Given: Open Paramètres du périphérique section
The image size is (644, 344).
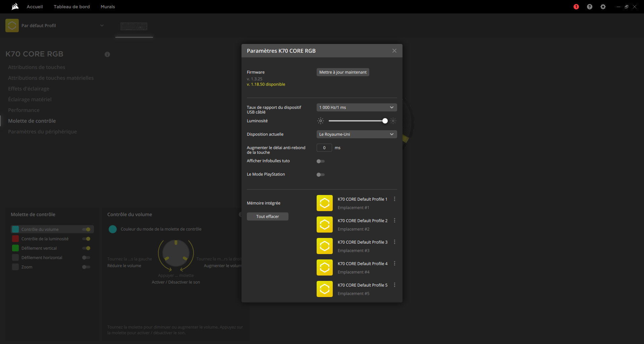Looking at the screenshot, I should (43, 132).
